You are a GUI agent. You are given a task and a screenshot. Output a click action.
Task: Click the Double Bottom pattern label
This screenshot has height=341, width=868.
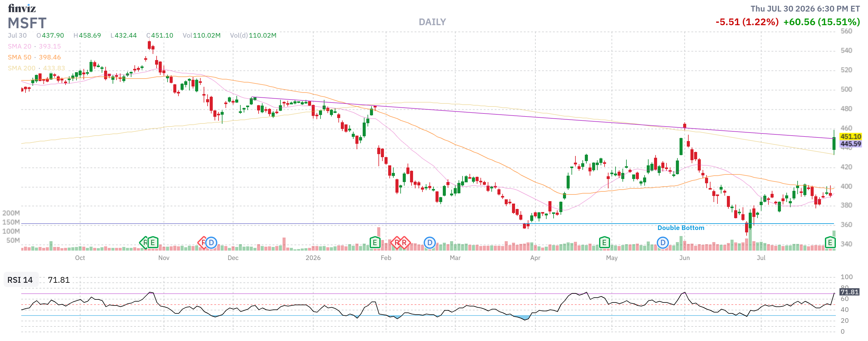[x=681, y=228]
